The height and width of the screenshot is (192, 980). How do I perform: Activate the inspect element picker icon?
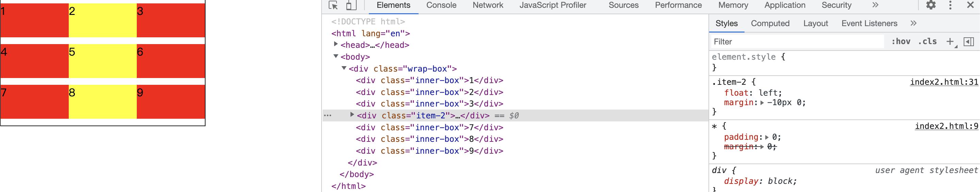(x=333, y=5)
